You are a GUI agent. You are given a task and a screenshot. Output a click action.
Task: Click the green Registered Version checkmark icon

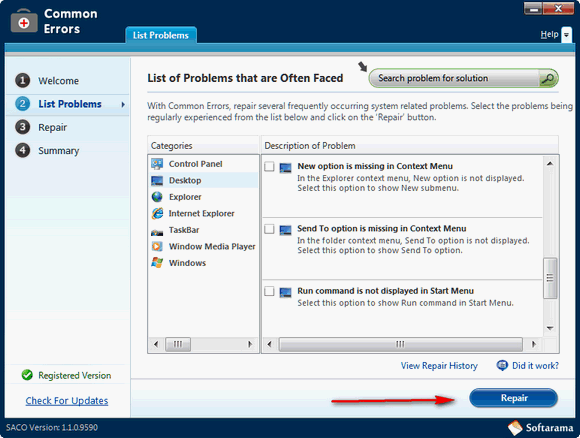point(27,375)
